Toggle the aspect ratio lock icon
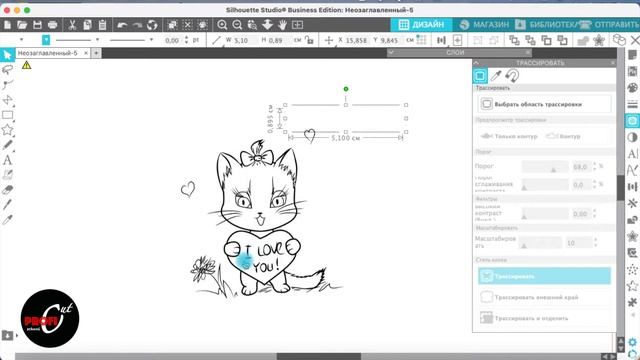This screenshot has height=360, width=640. click(x=309, y=40)
